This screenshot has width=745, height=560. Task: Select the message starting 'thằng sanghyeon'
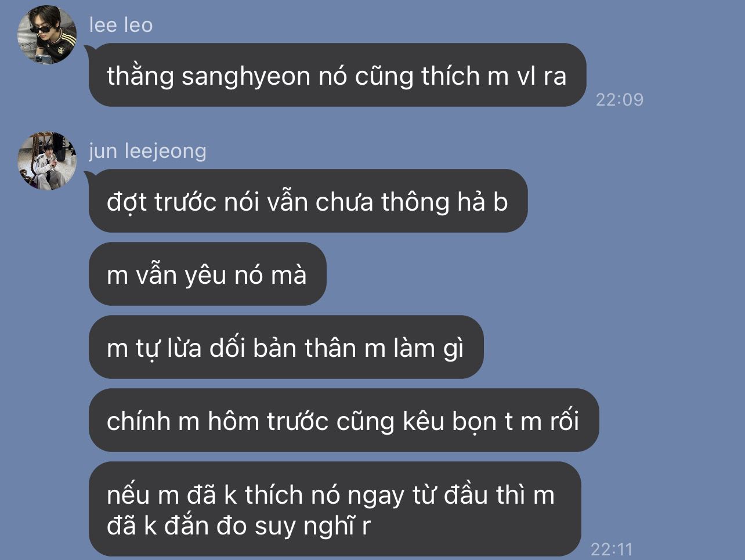(x=337, y=75)
